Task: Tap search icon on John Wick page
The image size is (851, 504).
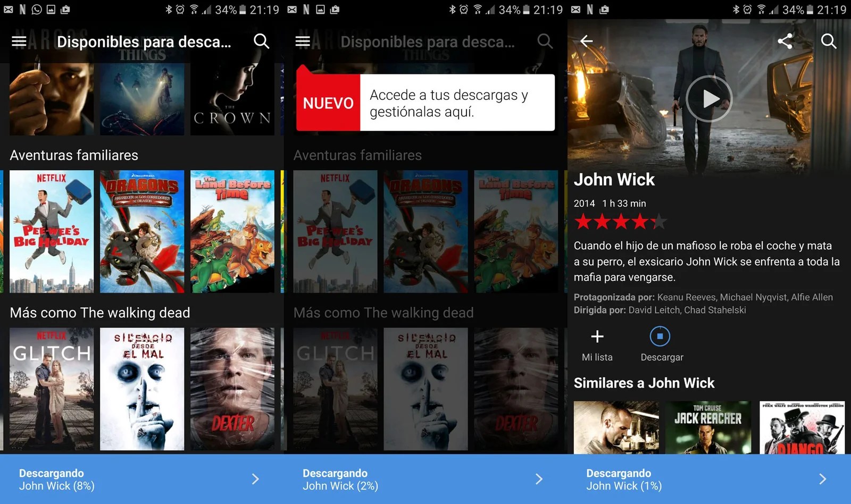Action: (829, 41)
